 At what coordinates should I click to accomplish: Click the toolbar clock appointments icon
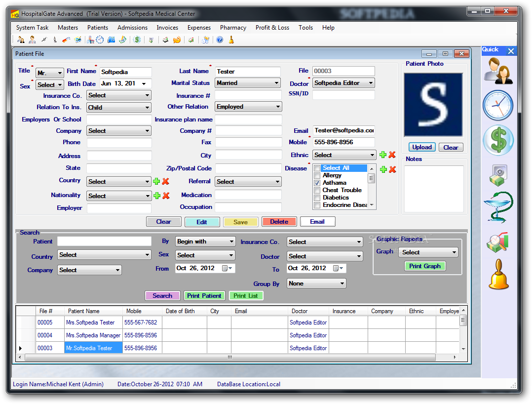tap(100, 40)
